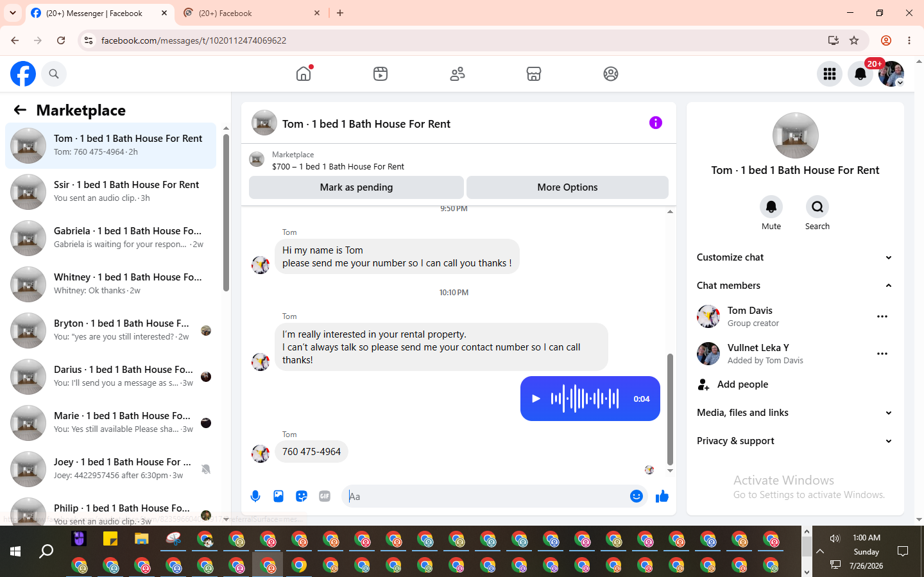Play the 0:04 audio clip
The image size is (924, 577).
coord(536,399)
